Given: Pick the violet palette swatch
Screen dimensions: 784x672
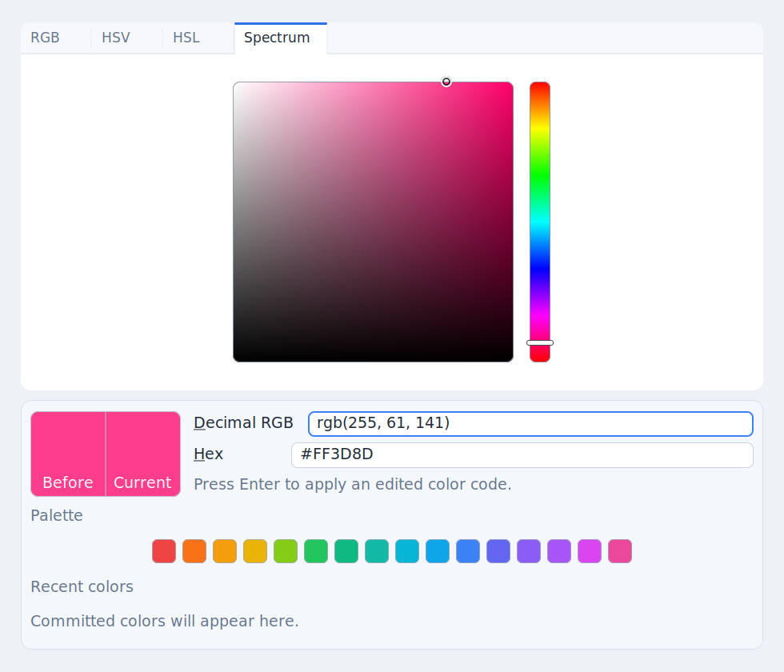Looking at the screenshot, I should coord(529,551).
